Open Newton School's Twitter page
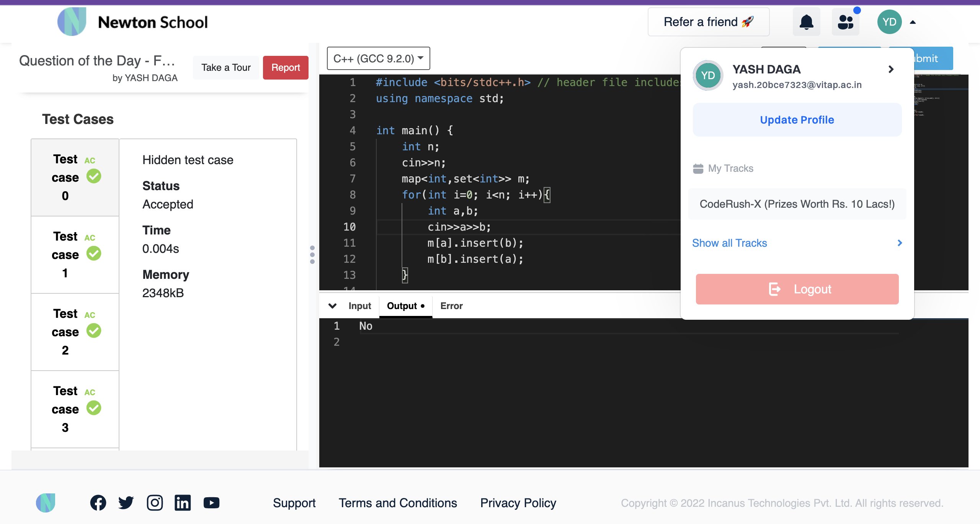This screenshot has width=980, height=524. (x=126, y=502)
